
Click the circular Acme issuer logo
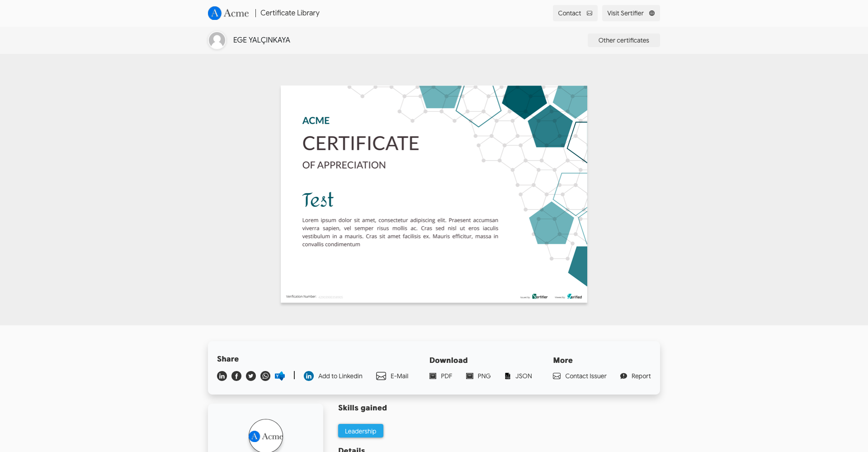[x=266, y=436]
